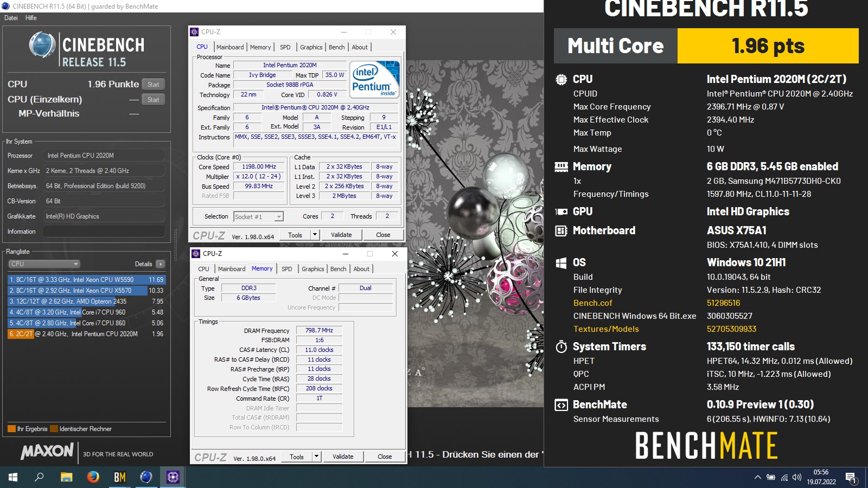868x488 pixels.
Task: Select ranking row Intel Xeon CPU X5570
Action: 87,291
